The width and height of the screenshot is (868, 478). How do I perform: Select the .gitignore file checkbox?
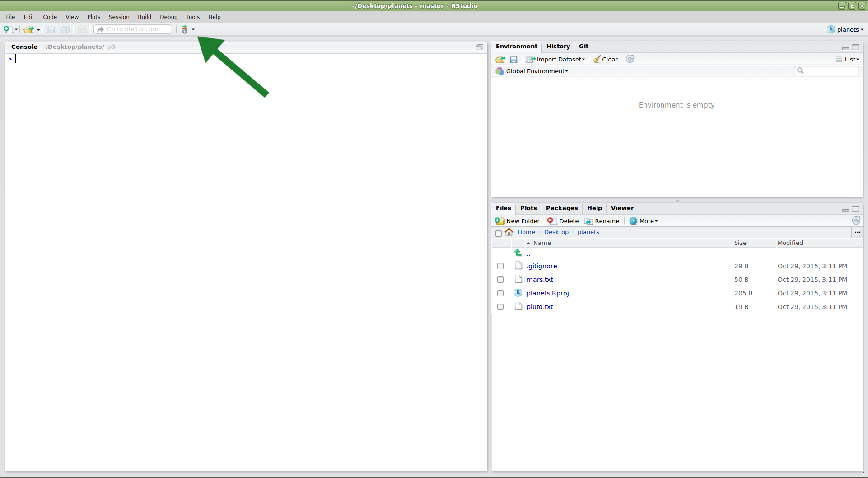coord(500,266)
